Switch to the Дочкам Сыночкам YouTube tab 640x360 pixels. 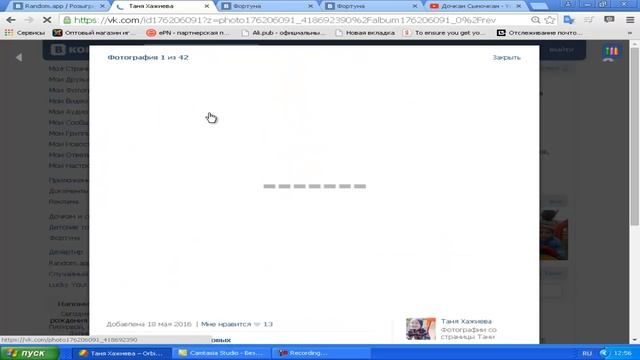476,6
